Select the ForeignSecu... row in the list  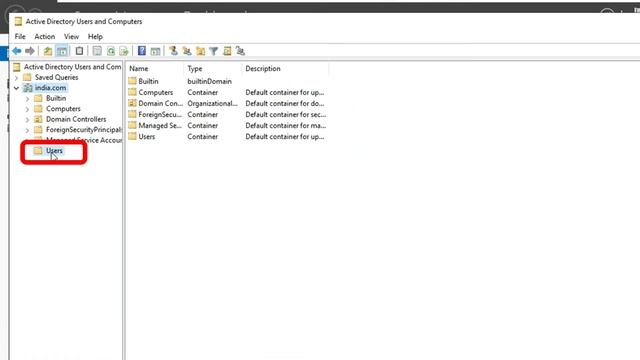(x=227, y=114)
